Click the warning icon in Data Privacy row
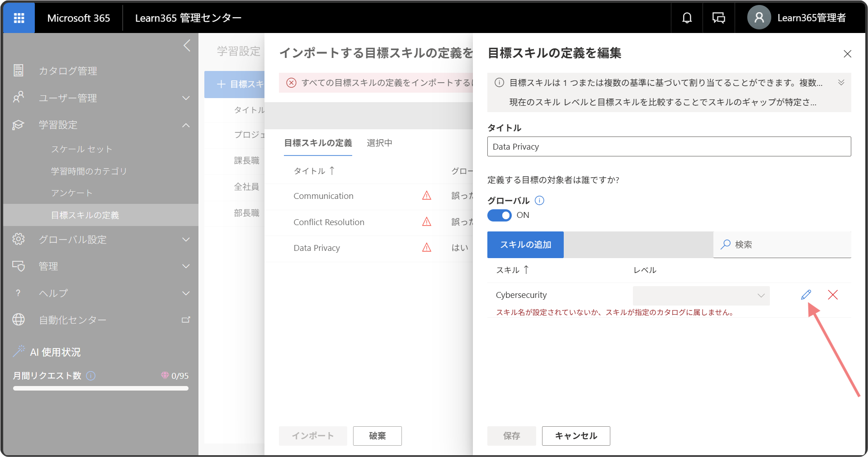Image resolution: width=868 pixels, height=457 pixels. [426, 247]
